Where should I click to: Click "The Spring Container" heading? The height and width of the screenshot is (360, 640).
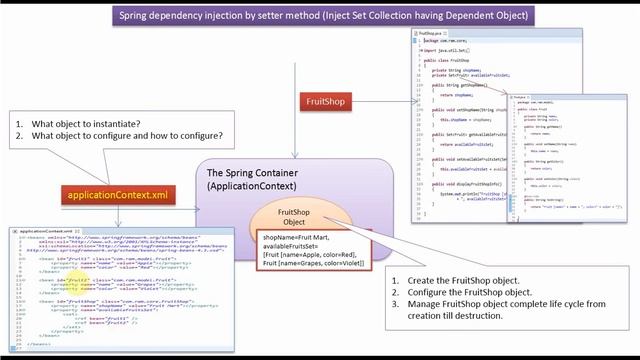pos(252,173)
